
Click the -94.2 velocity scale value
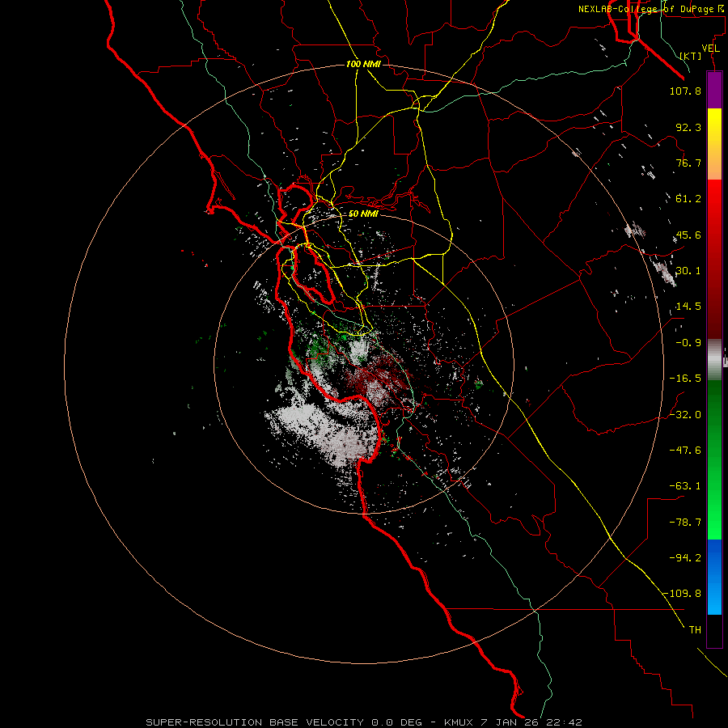point(685,557)
